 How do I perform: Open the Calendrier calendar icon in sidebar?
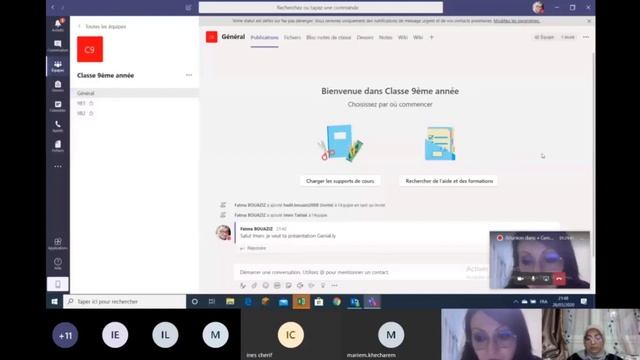pyautogui.click(x=58, y=106)
